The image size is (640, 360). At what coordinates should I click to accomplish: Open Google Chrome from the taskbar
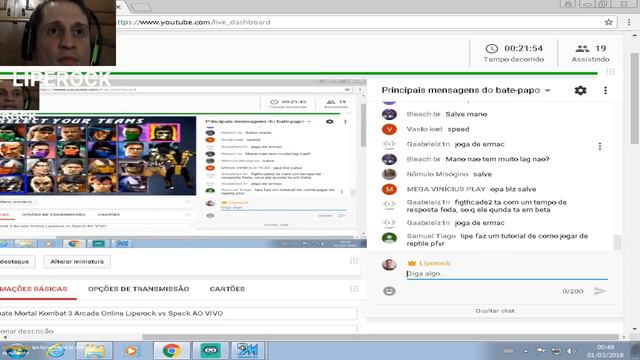[x=171, y=351]
